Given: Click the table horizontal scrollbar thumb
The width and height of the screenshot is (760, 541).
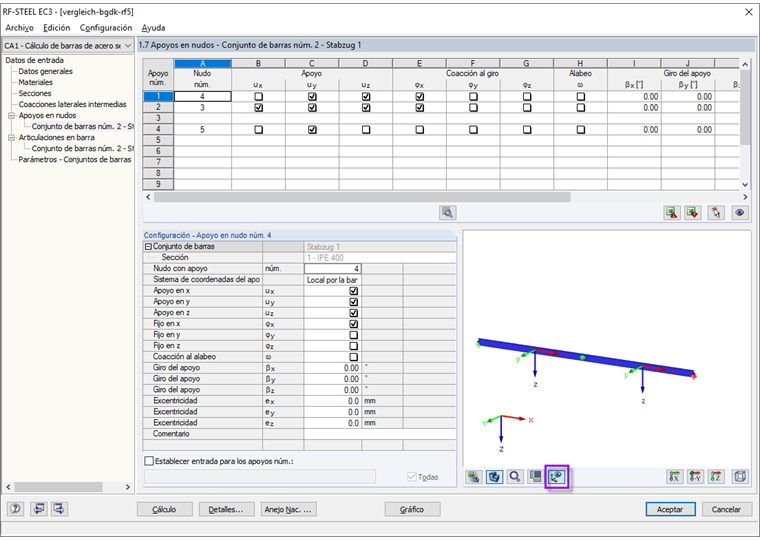Looking at the screenshot, I should tap(362, 197).
